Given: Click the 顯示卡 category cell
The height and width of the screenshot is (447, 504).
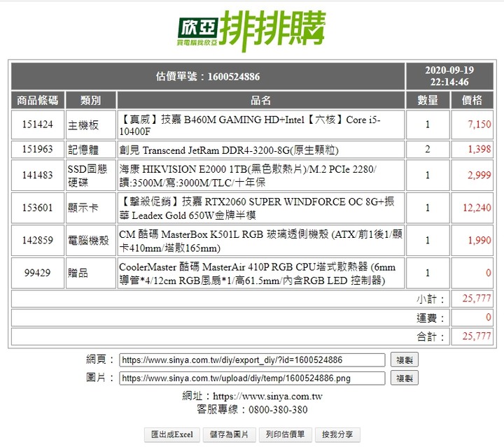Looking at the screenshot, I should pos(90,208).
